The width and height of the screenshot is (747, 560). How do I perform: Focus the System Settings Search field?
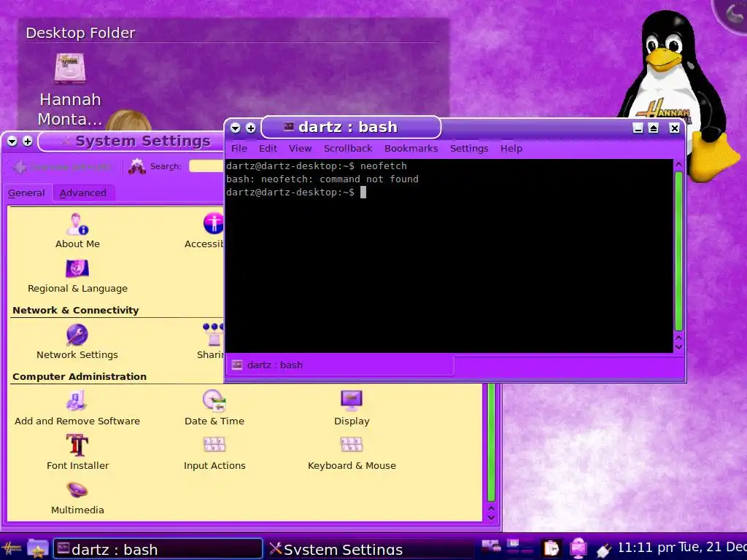pyautogui.click(x=206, y=166)
